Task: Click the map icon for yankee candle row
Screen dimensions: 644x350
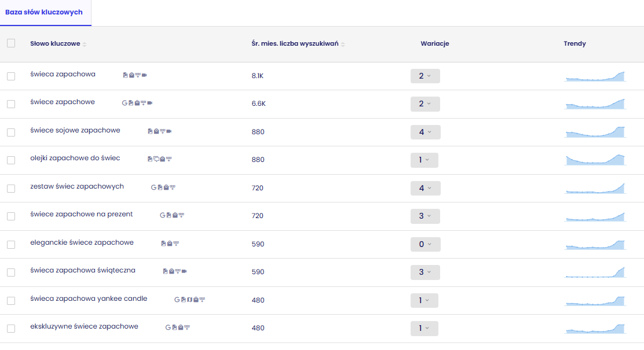Action: [x=189, y=300]
